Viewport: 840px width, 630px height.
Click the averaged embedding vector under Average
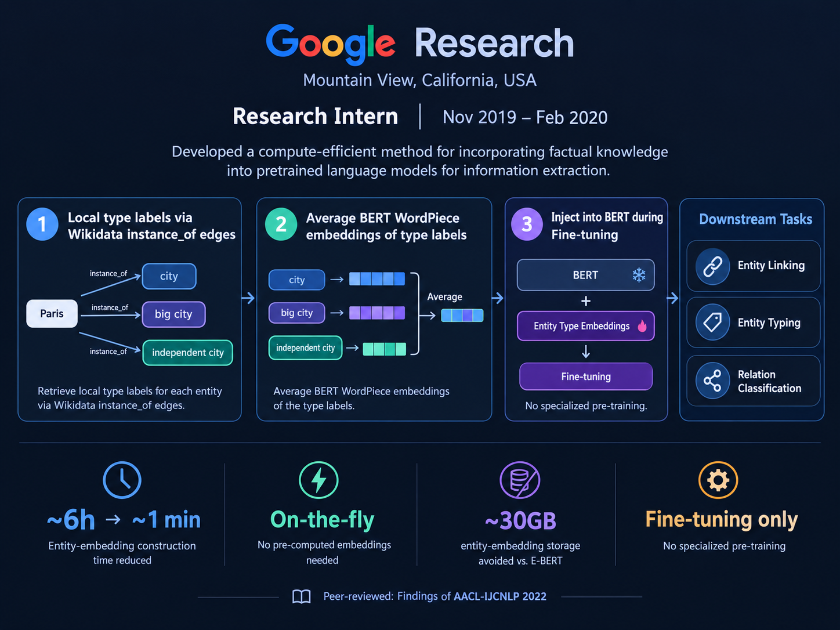pyautogui.click(x=462, y=315)
